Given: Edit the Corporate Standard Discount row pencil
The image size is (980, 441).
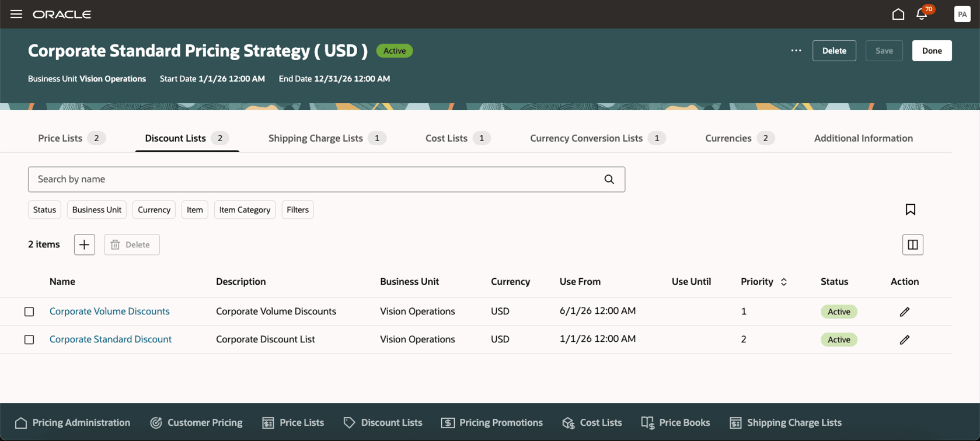Looking at the screenshot, I should 905,339.
